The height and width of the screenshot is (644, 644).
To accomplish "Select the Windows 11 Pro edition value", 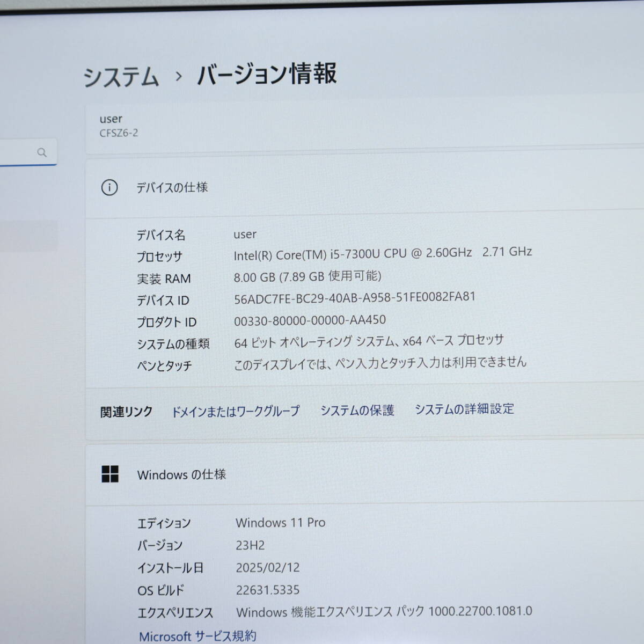I will click(281, 522).
